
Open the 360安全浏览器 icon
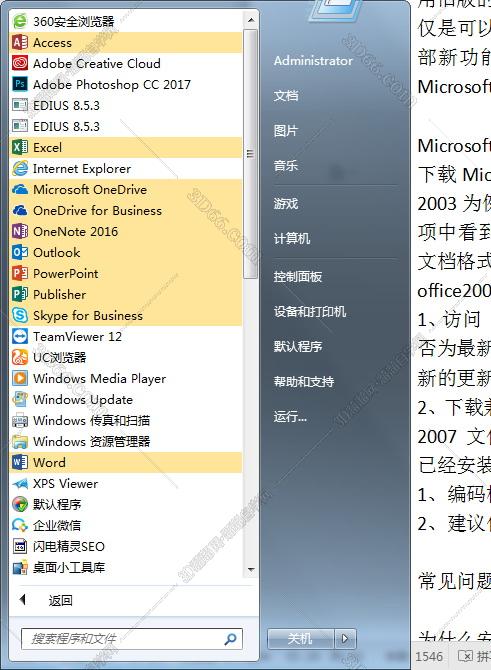tap(20, 21)
